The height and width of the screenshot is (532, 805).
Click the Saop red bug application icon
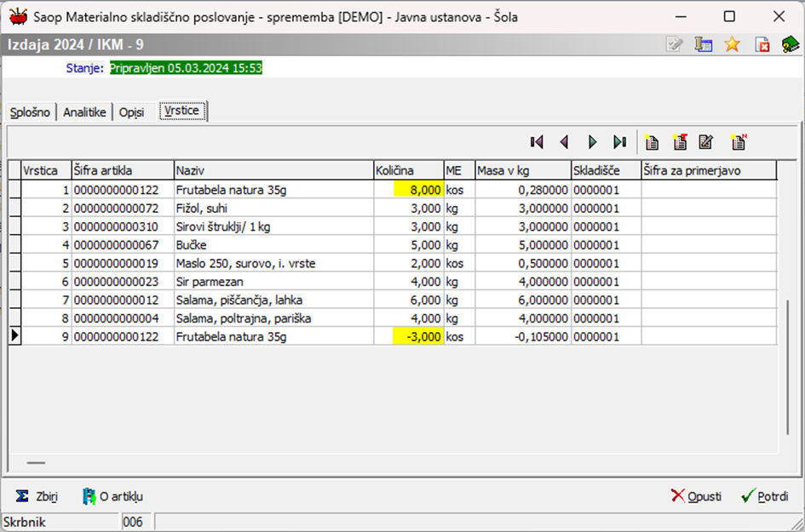pos(19,16)
